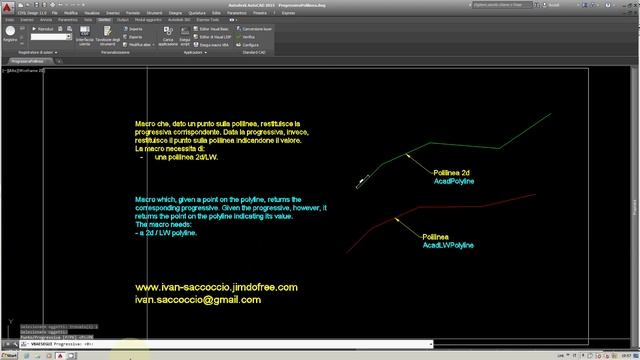Screen dimensions: 640x360
Task: Open the Disegna menu
Action: 176,13
